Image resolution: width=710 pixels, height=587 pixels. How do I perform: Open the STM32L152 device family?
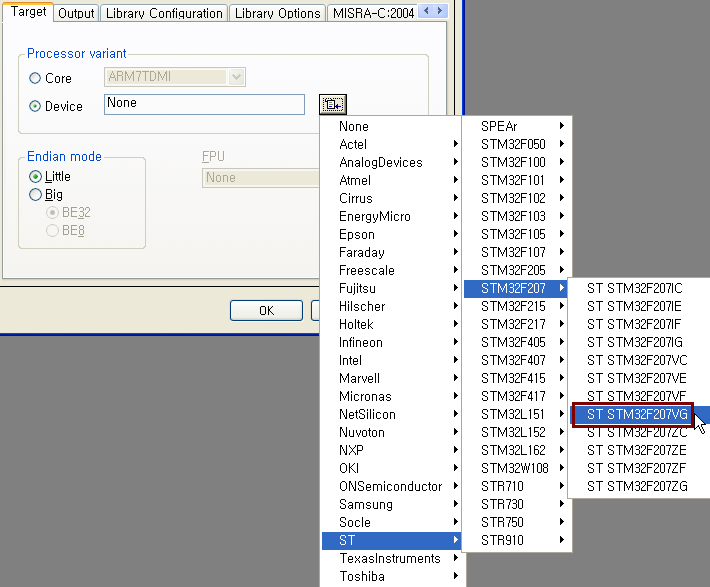point(517,432)
